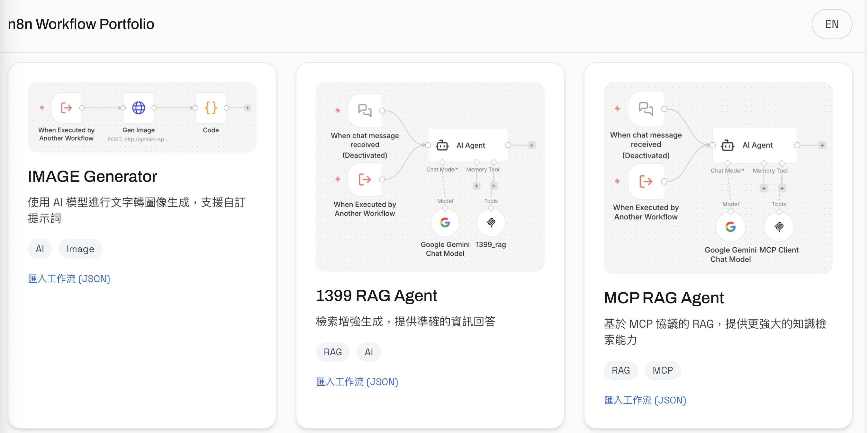
Task: Click plus under Memory in 1399 RAG agent
Action: pos(476,186)
